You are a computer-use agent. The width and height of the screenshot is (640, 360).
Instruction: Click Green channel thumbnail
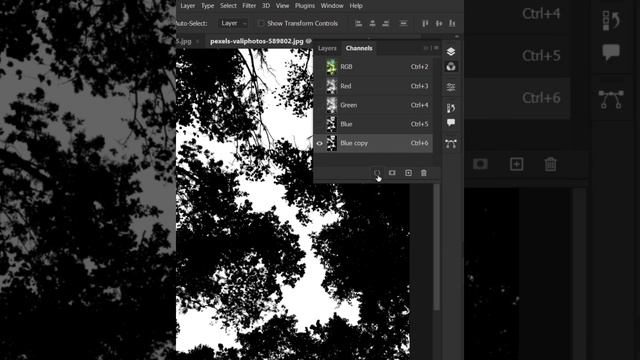coord(331,105)
